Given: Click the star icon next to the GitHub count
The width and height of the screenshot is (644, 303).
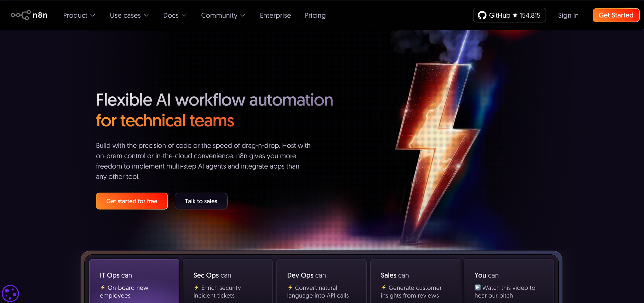Looking at the screenshot, I should (515, 15).
